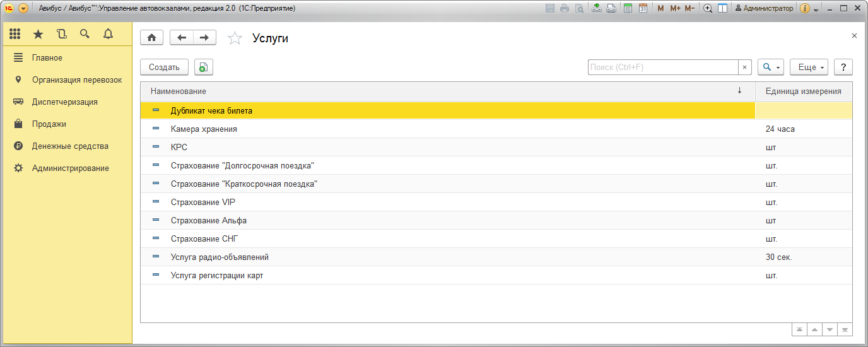Open help with the question mark button

coord(843,67)
